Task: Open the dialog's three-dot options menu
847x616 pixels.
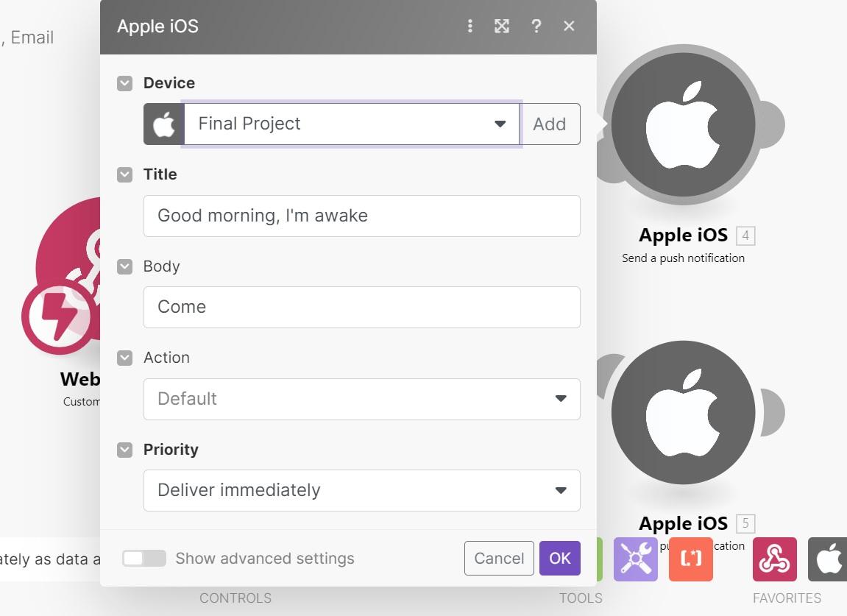Action: coord(469,26)
